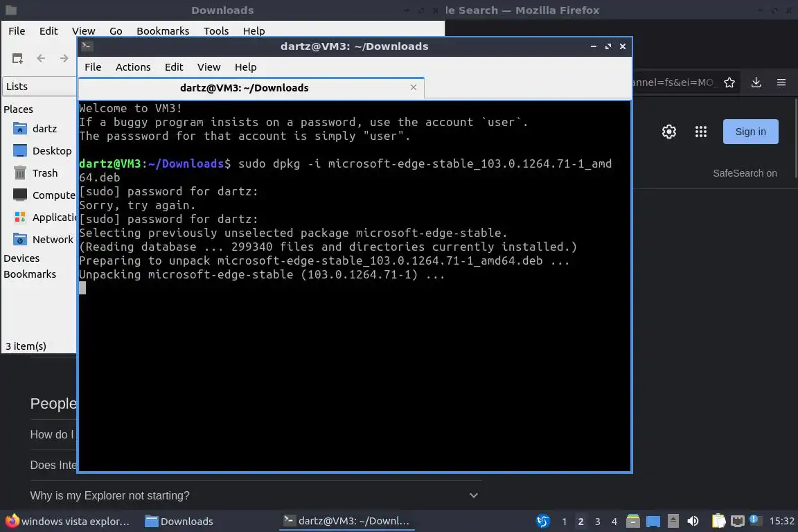Click the Firefox URL bar text

(673, 82)
